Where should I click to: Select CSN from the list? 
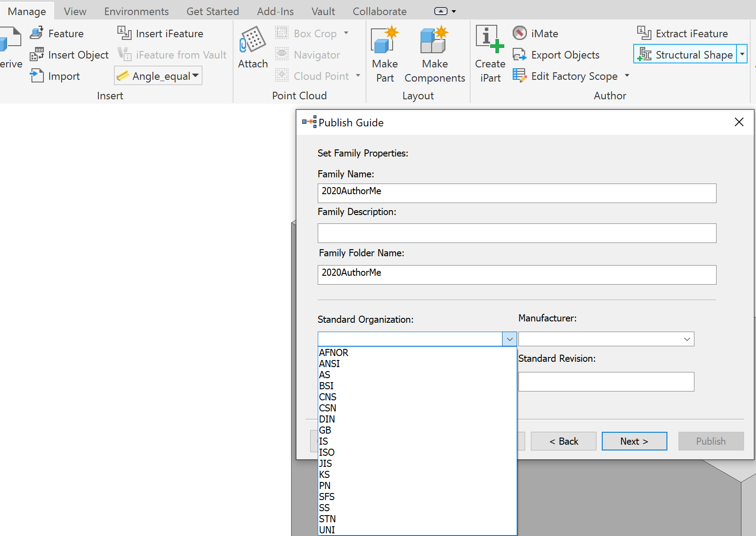pos(417,408)
